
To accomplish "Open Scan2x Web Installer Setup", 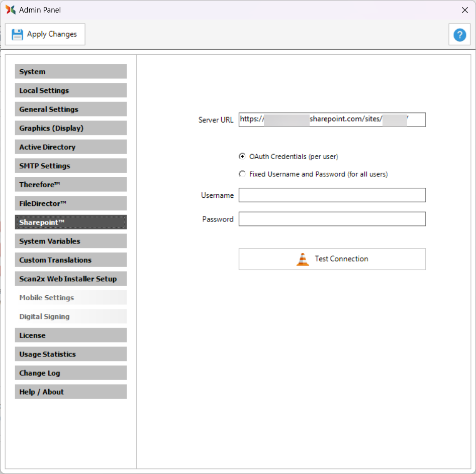I will (71, 279).
